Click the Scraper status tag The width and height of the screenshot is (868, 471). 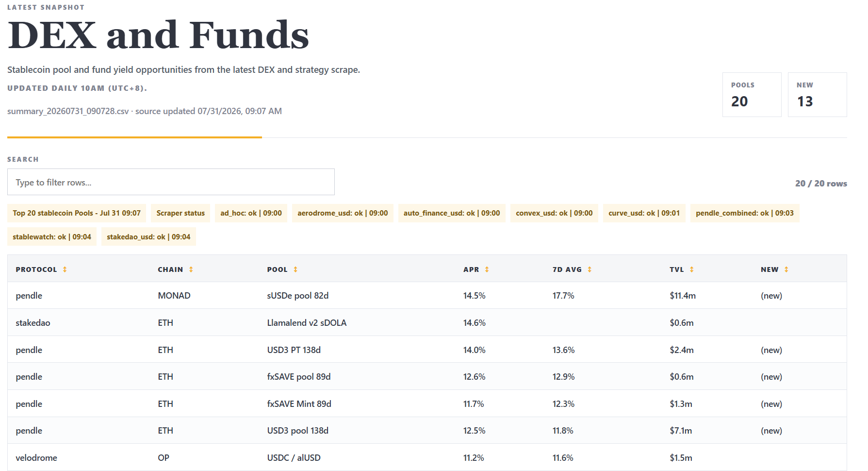180,213
